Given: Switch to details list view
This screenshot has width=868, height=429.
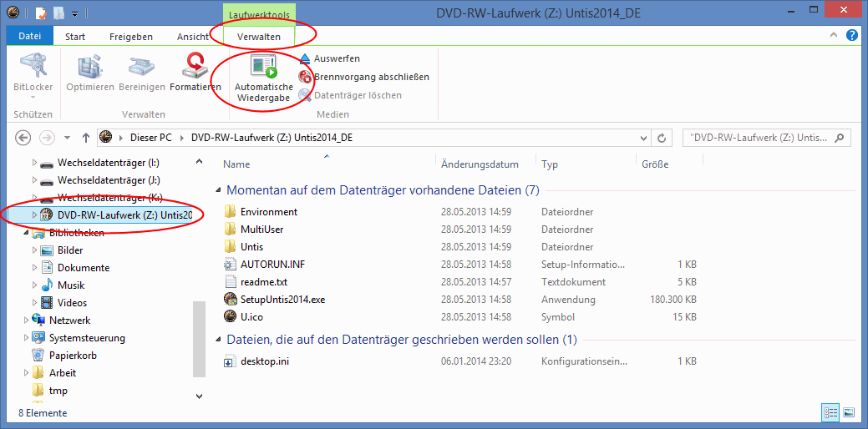Looking at the screenshot, I should [x=831, y=412].
